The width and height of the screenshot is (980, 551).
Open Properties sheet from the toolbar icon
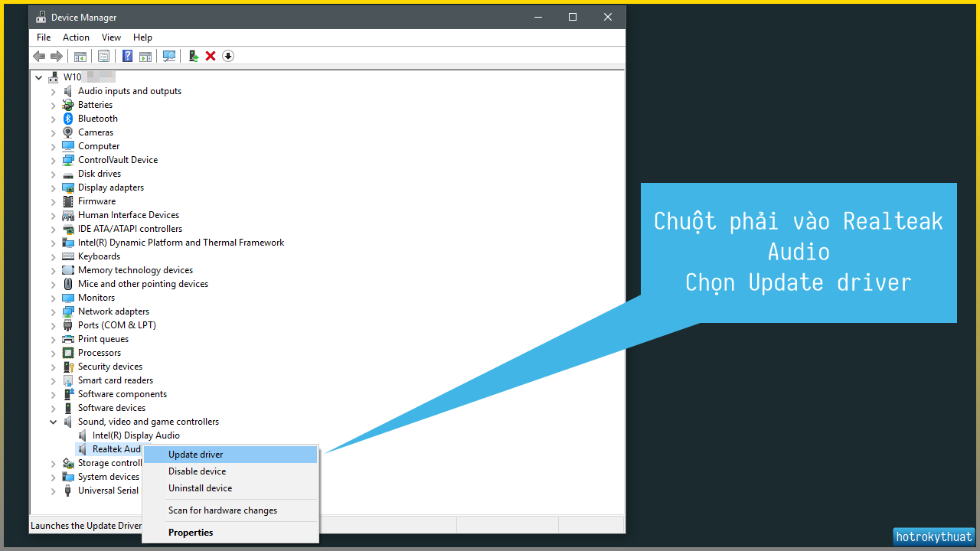(x=103, y=56)
